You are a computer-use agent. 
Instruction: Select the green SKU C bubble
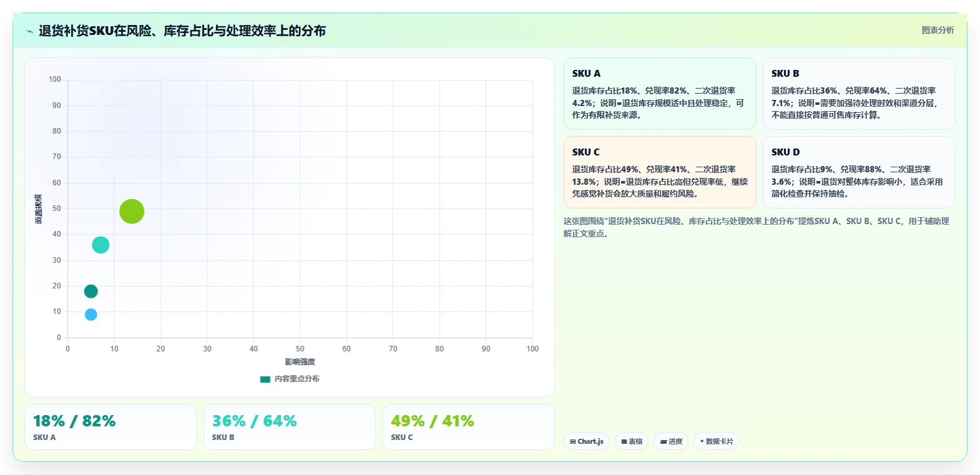tap(132, 212)
